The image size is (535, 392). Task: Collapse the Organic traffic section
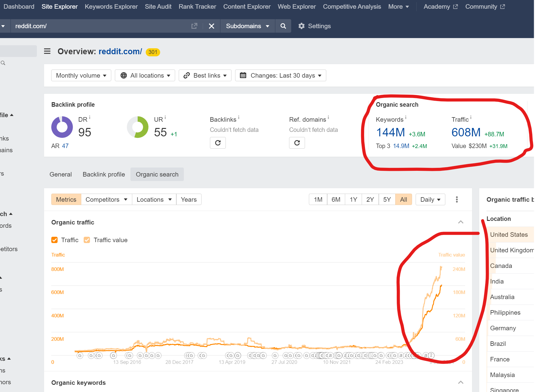pos(461,222)
